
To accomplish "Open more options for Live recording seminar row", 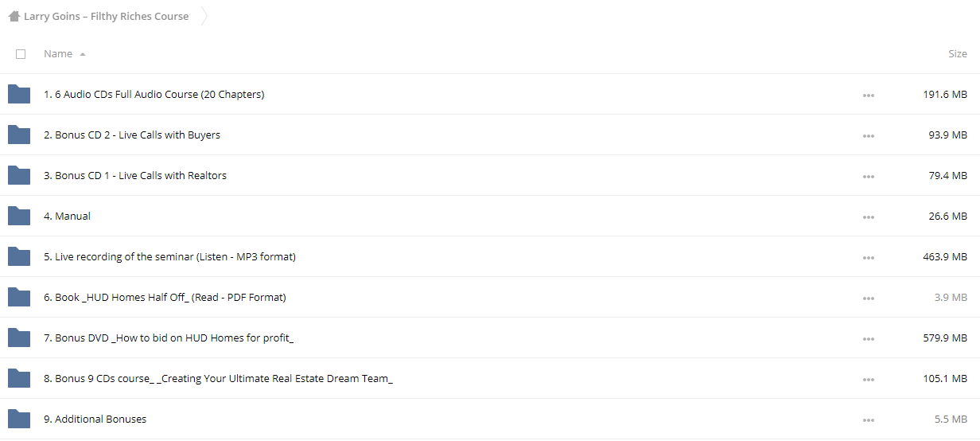I will (868, 258).
